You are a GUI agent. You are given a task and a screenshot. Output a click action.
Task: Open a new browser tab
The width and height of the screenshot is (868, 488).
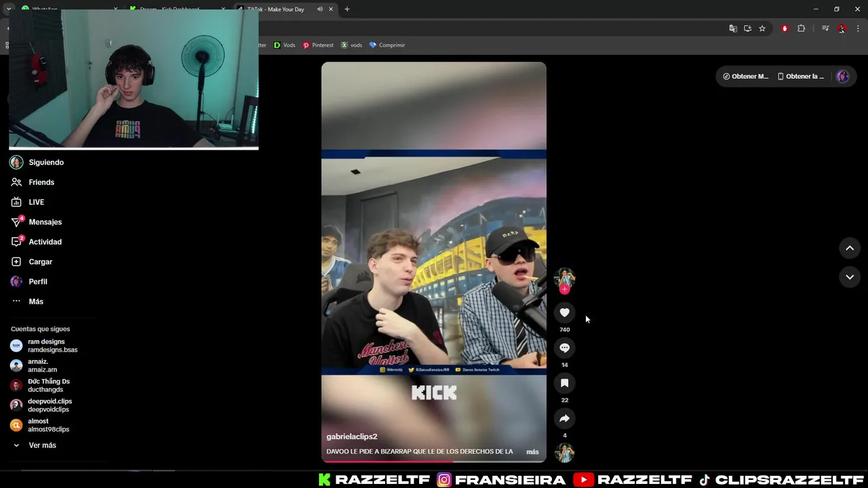pyautogui.click(x=347, y=9)
